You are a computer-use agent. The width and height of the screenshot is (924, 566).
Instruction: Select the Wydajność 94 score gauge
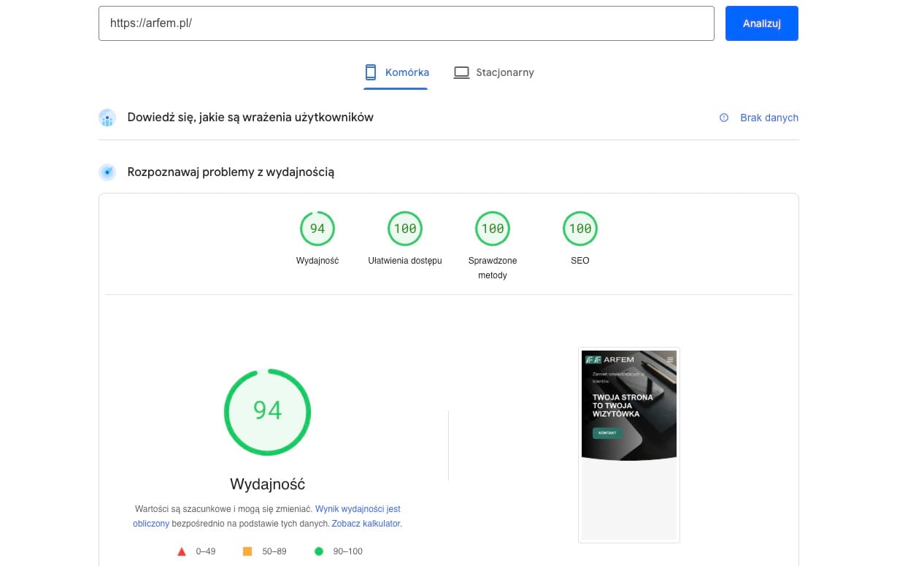click(317, 229)
